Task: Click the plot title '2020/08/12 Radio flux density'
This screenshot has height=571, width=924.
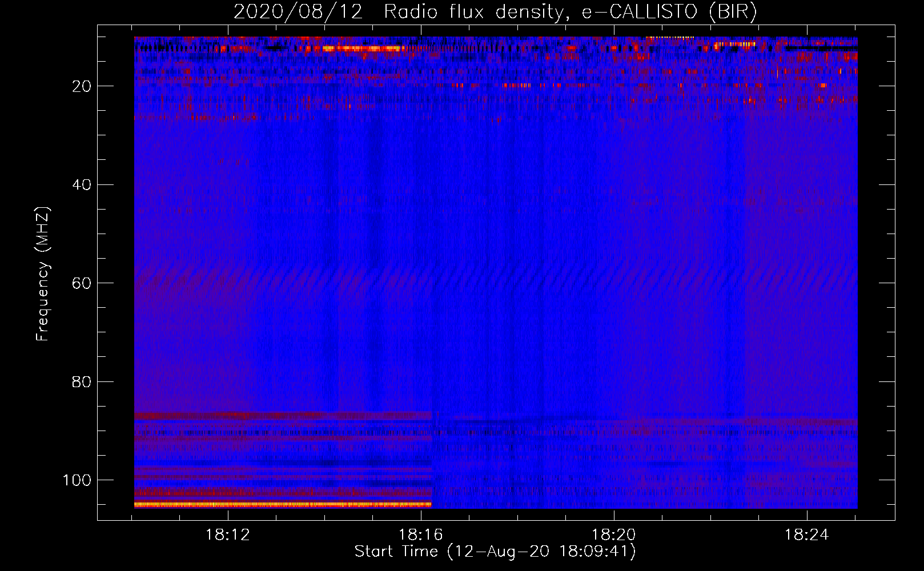Action: click(495, 12)
